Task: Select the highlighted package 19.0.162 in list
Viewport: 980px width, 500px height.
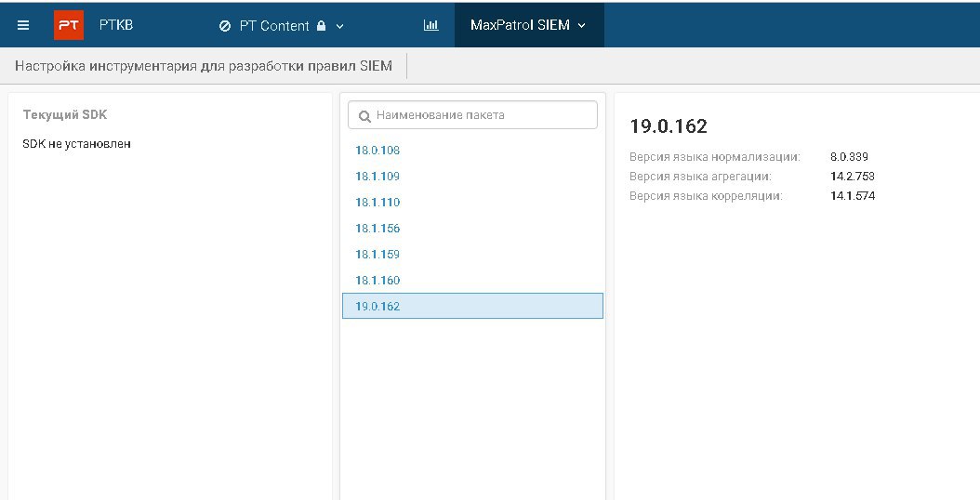Action: point(472,306)
